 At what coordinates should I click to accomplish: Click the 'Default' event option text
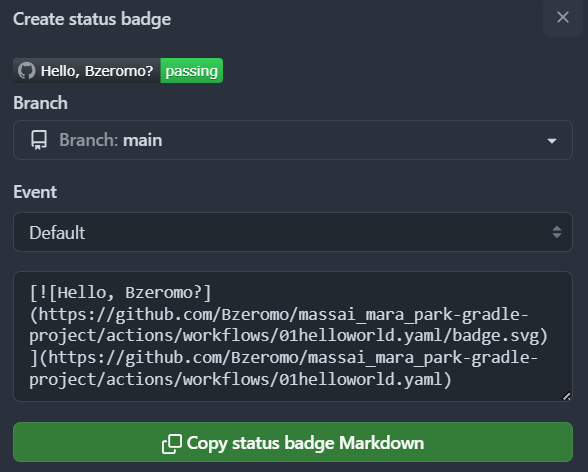click(57, 233)
